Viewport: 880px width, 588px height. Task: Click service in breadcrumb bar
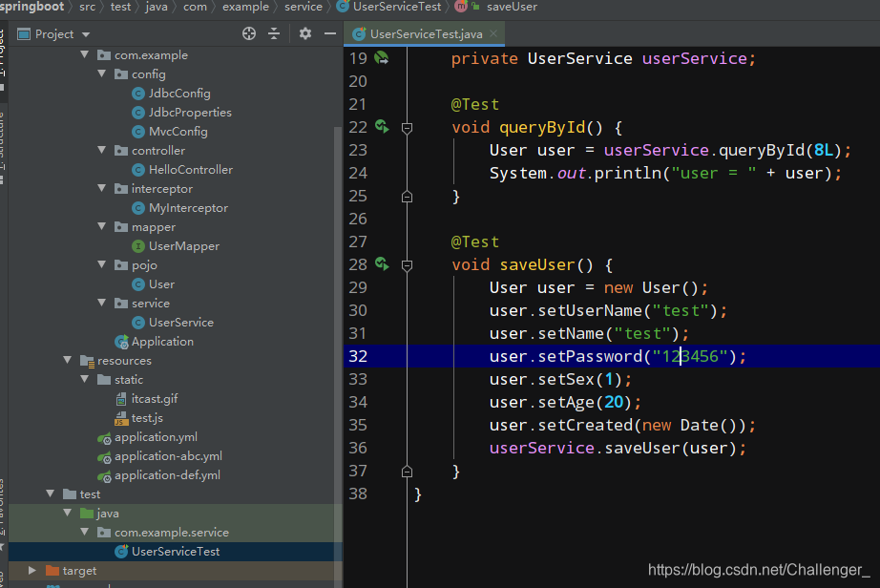coord(304,7)
